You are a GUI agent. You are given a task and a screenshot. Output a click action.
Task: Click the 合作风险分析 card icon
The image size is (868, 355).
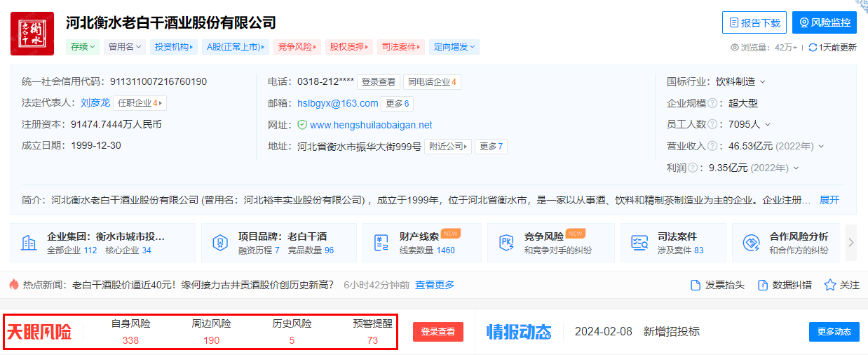(751, 243)
